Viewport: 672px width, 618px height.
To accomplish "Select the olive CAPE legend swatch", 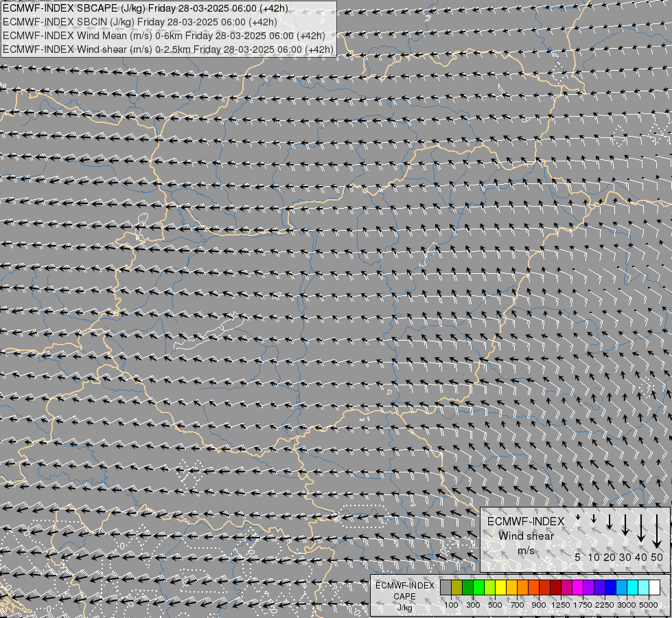I will pos(457,588).
